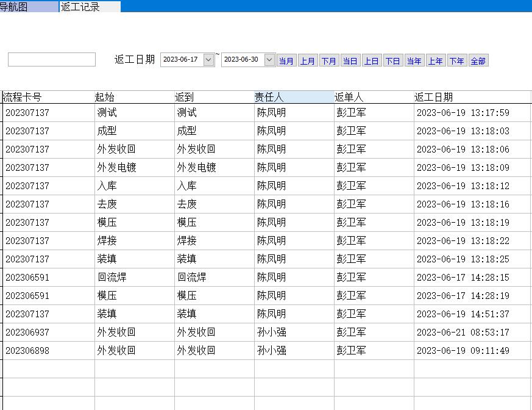The height and width of the screenshot is (410, 532).
Task: Select the 下日 date button
Action: click(x=393, y=61)
